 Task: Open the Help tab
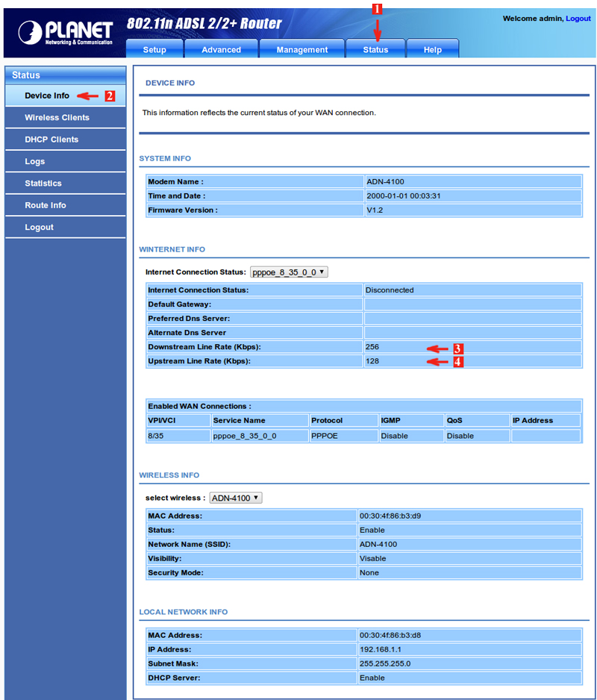pos(432,49)
